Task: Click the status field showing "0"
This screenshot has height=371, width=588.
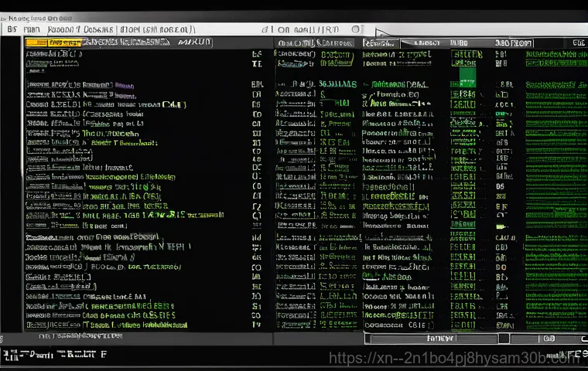Action: 549,339
